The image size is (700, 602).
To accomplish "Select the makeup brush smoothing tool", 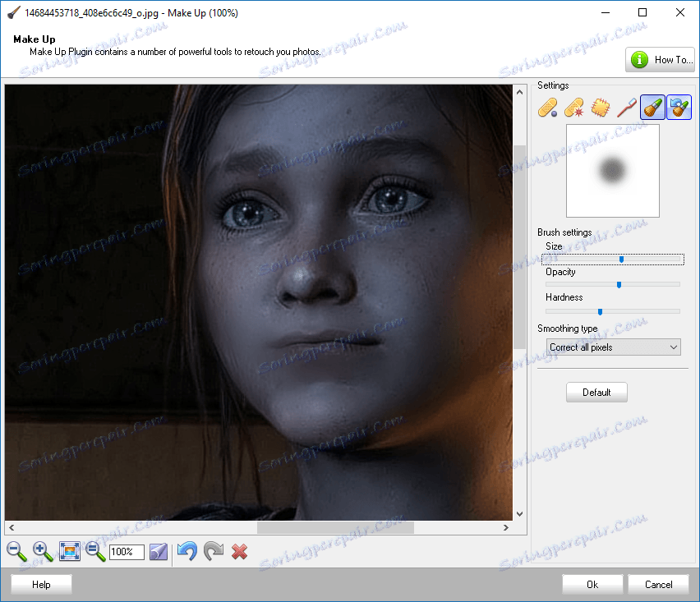I will 652,108.
